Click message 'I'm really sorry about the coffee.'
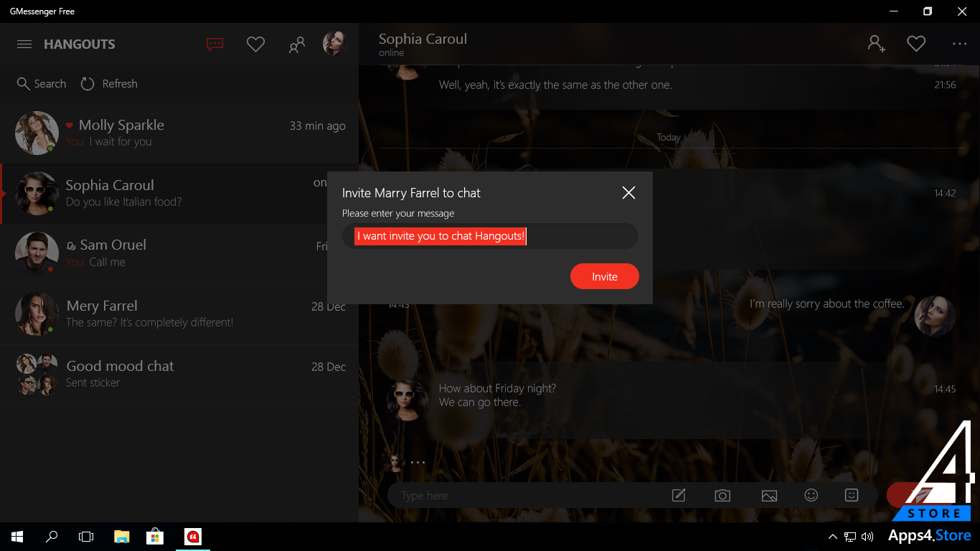Image resolution: width=980 pixels, height=551 pixels. (x=827, y=303)
